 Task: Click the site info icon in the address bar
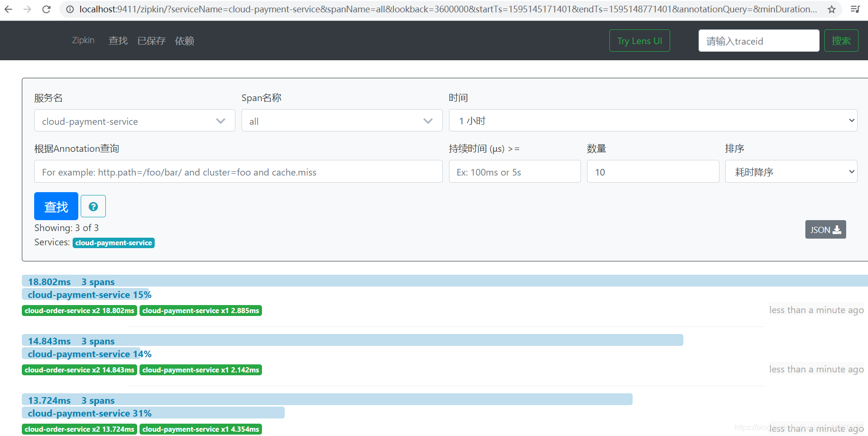[70, 9]
